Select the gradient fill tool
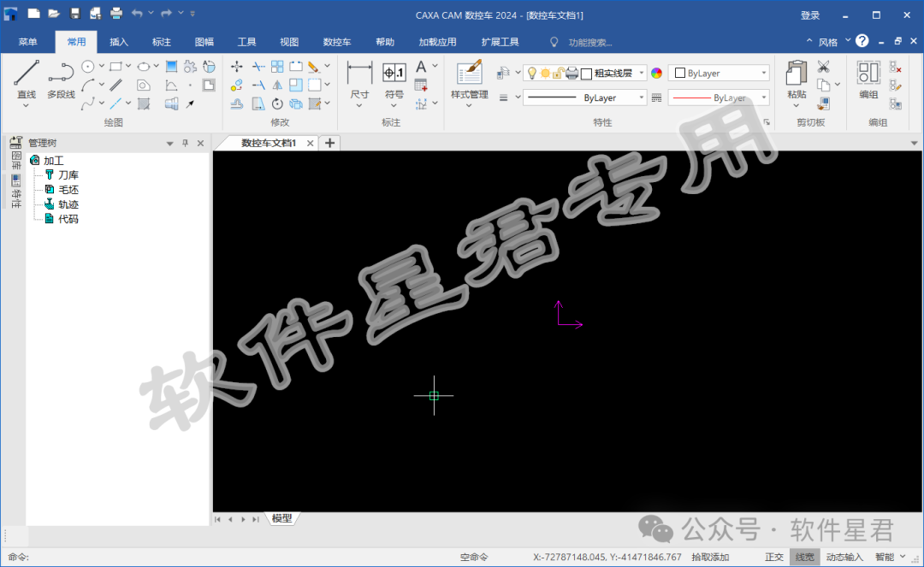Screen dimensions: 924x567 point(171,67)
